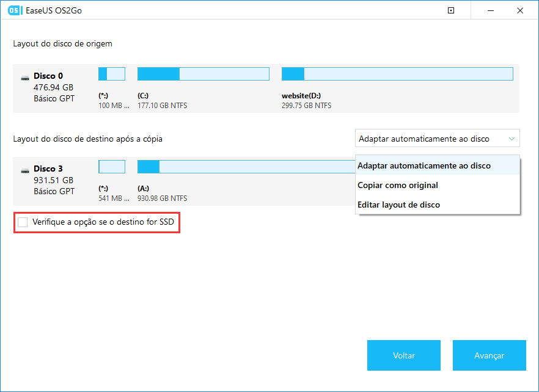Image resolution: width=539 pixels, height=392 pixels.
Task: Select Disco 0 100 MB partition bar
Action: click(x=112, y=74)
